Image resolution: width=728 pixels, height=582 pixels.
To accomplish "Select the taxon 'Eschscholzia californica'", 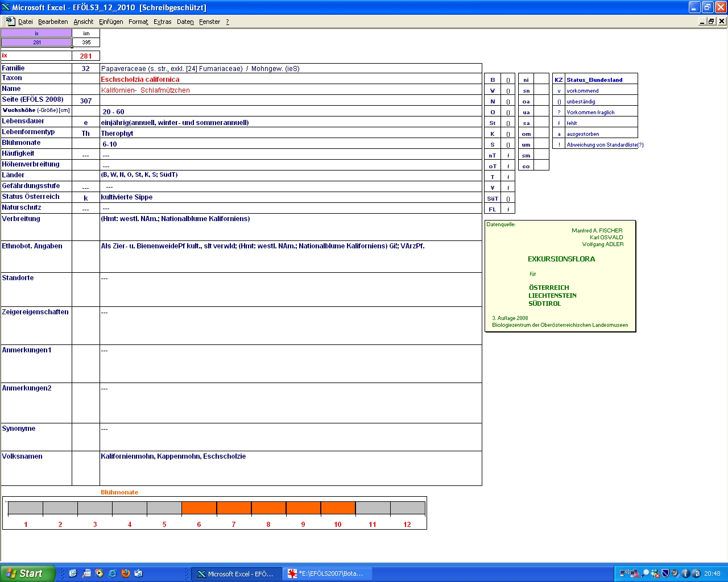I will (140, 80).
